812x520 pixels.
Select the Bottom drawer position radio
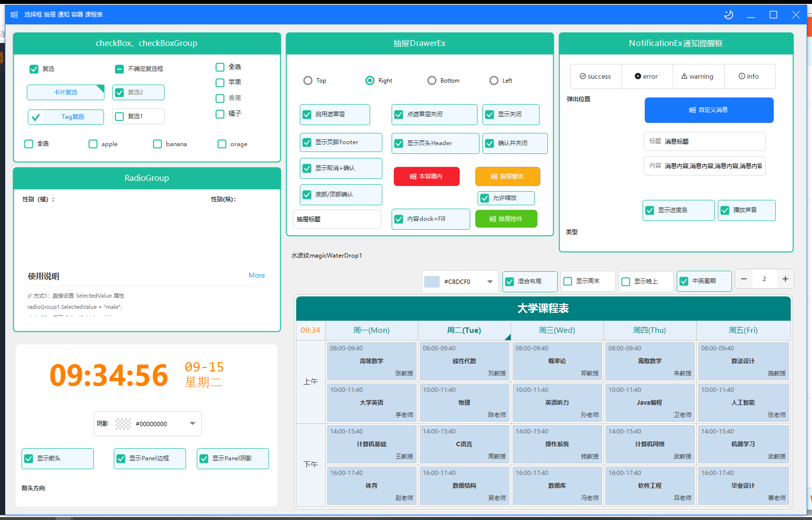coord(432,81)
